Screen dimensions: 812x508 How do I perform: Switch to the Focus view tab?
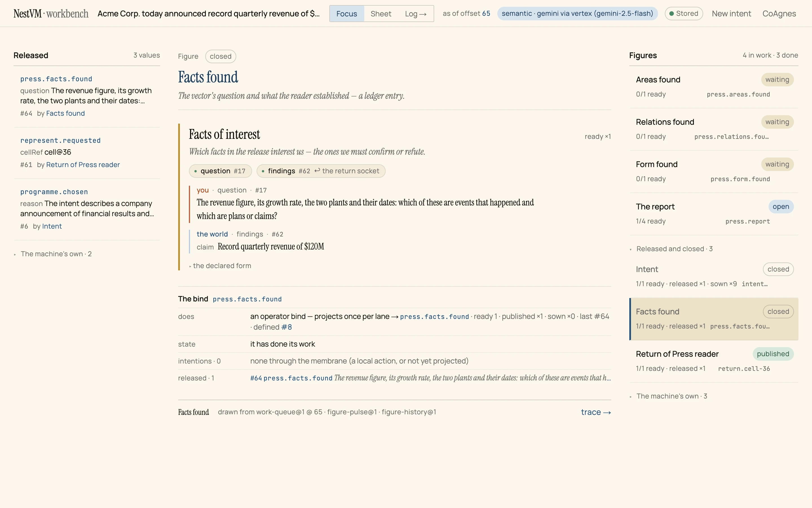(x=347, y=14)
